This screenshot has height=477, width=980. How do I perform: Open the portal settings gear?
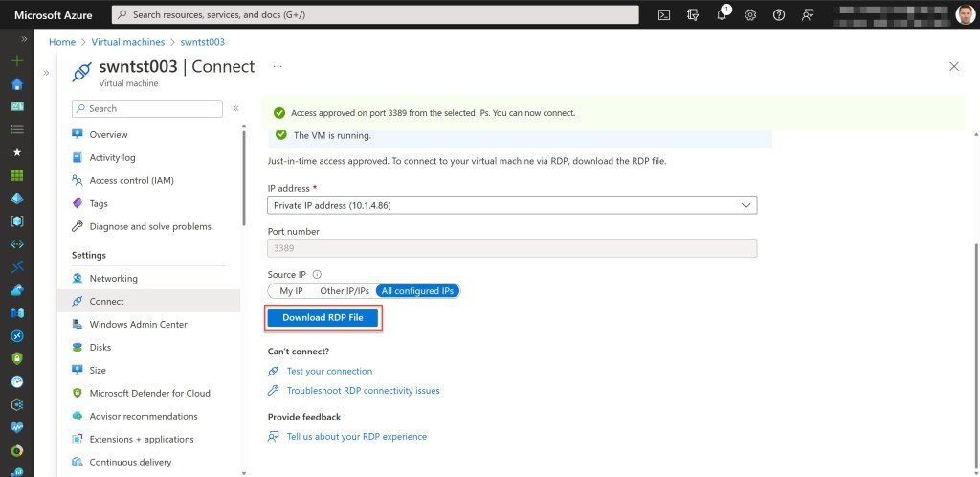(x=750, y=14)
